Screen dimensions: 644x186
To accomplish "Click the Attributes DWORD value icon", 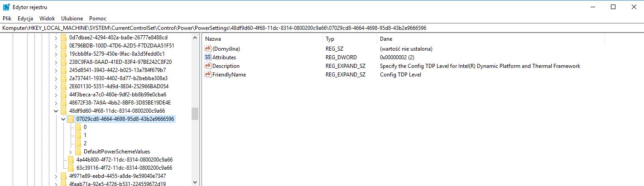I will [x=208, y=57].
